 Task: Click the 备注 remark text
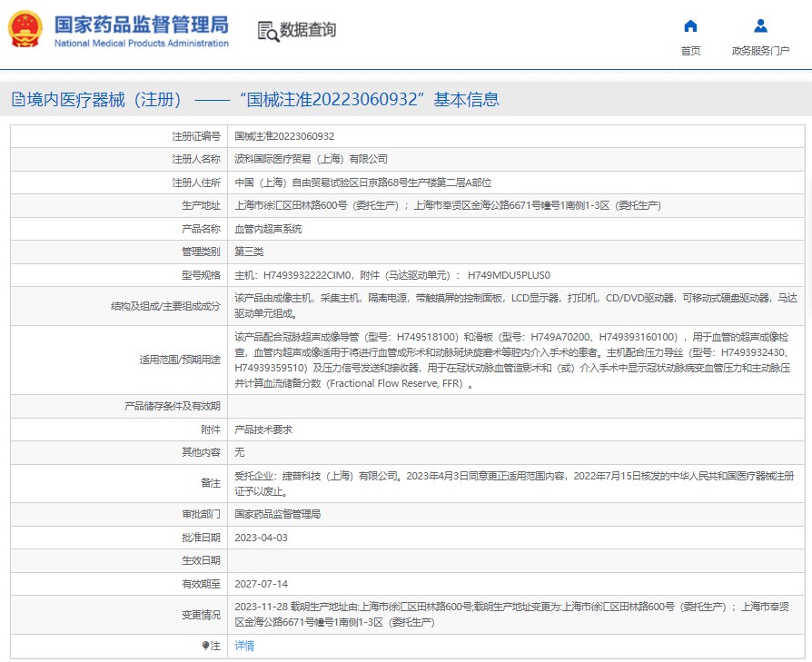pyautogui.click(x=514, y=483)
